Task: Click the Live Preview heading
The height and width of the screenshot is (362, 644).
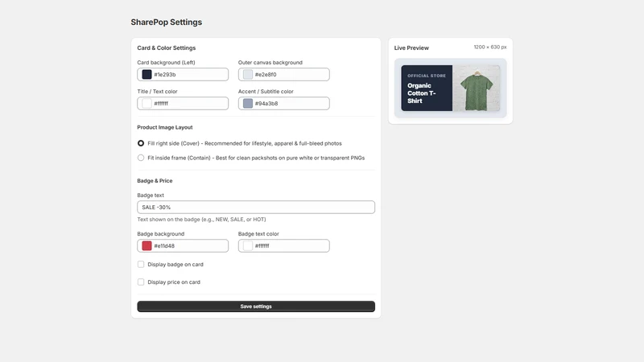Action: [x=411, y=48]
